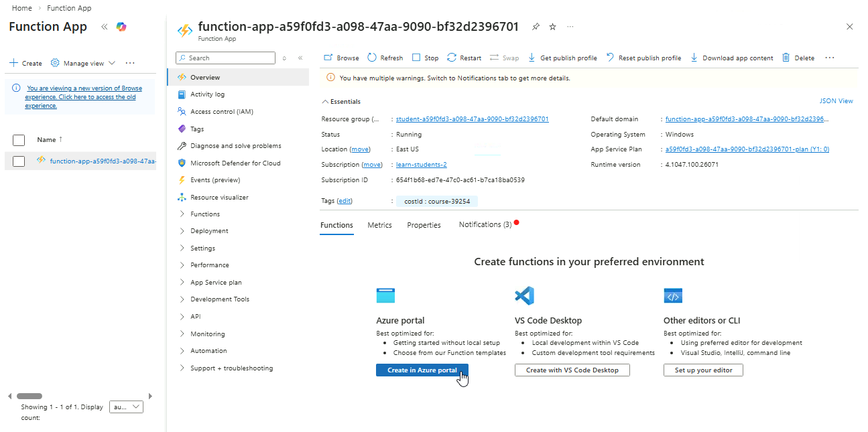Switch to the Metrics tab
This screenshot has height=432, width=868.
[379, 225]
